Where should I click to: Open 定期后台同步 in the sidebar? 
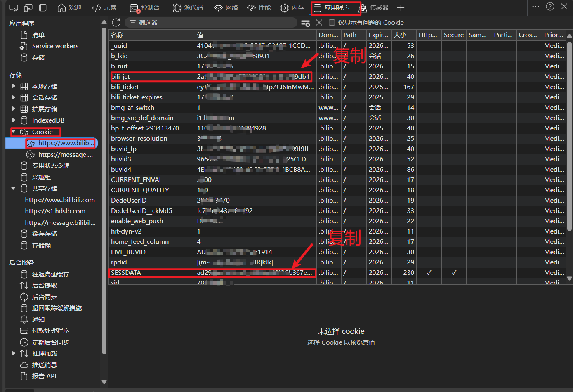tap(51, 342)
